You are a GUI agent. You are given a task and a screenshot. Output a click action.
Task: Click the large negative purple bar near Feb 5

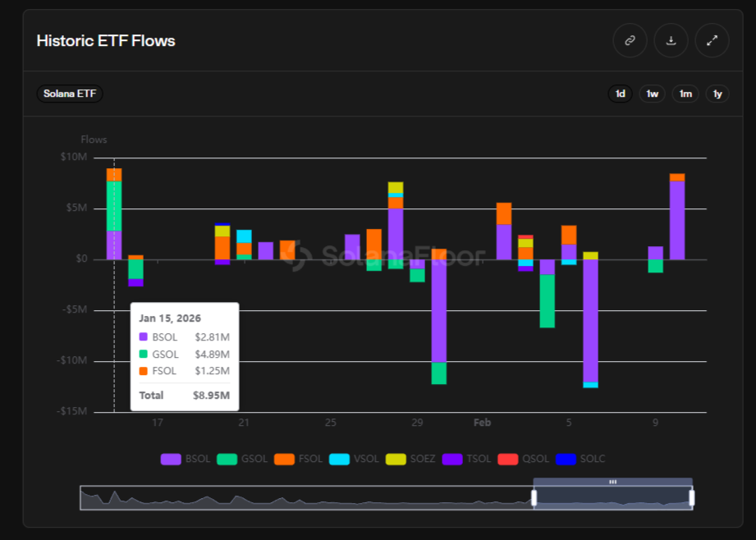tap(590, 320)
